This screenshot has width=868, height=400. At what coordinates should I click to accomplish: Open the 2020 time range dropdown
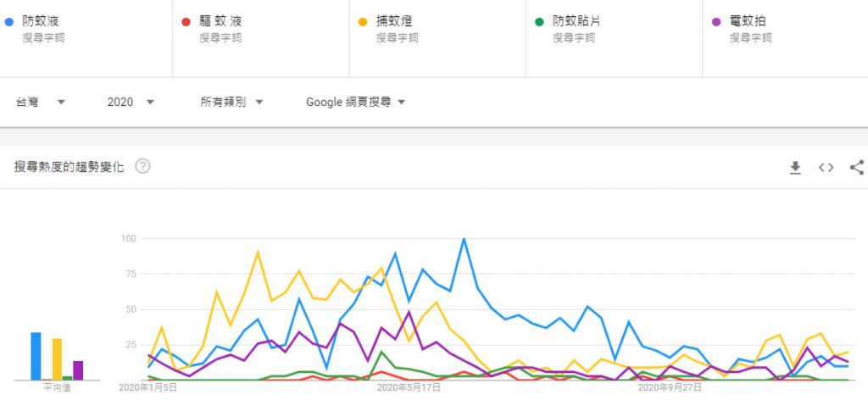click(x=131, y=103)
